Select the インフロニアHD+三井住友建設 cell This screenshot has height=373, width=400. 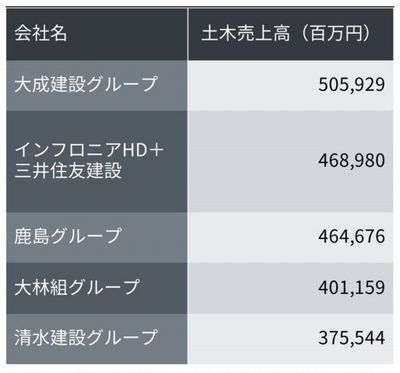pos(97,161)
